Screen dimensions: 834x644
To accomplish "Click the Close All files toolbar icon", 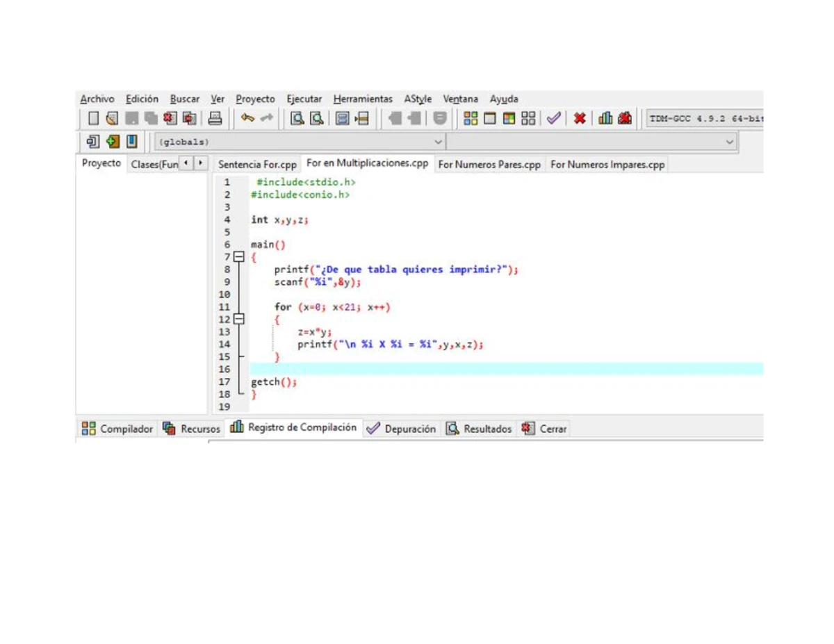I will 188,119.
